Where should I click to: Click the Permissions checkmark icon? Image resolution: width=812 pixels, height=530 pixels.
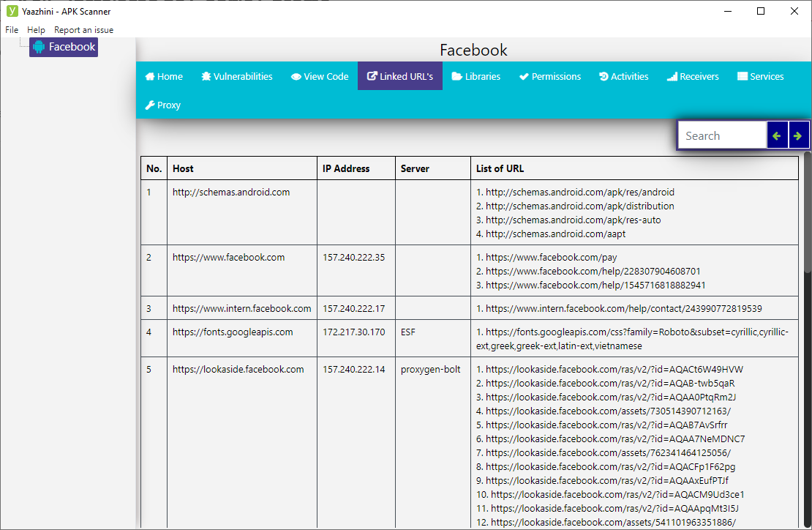524,77
